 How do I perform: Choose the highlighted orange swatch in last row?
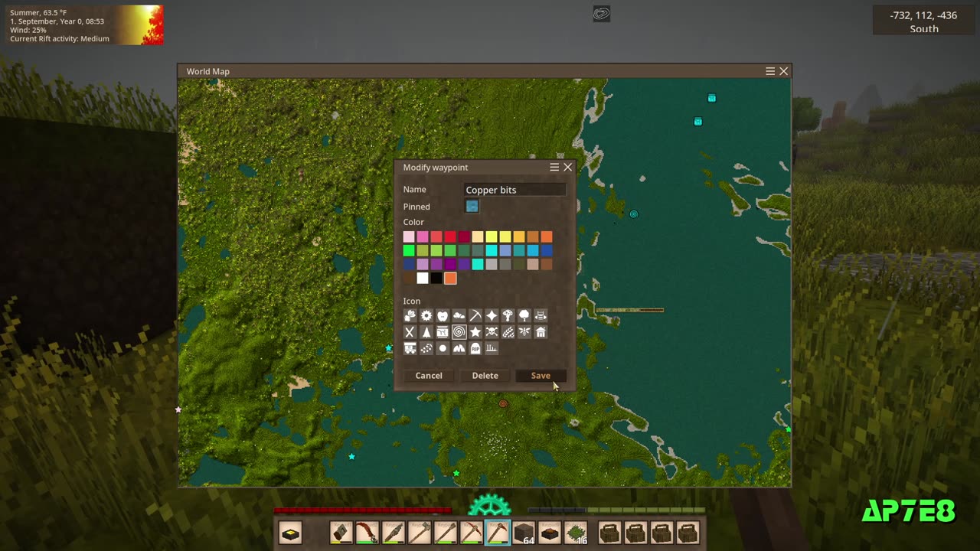tap(450, 278)
